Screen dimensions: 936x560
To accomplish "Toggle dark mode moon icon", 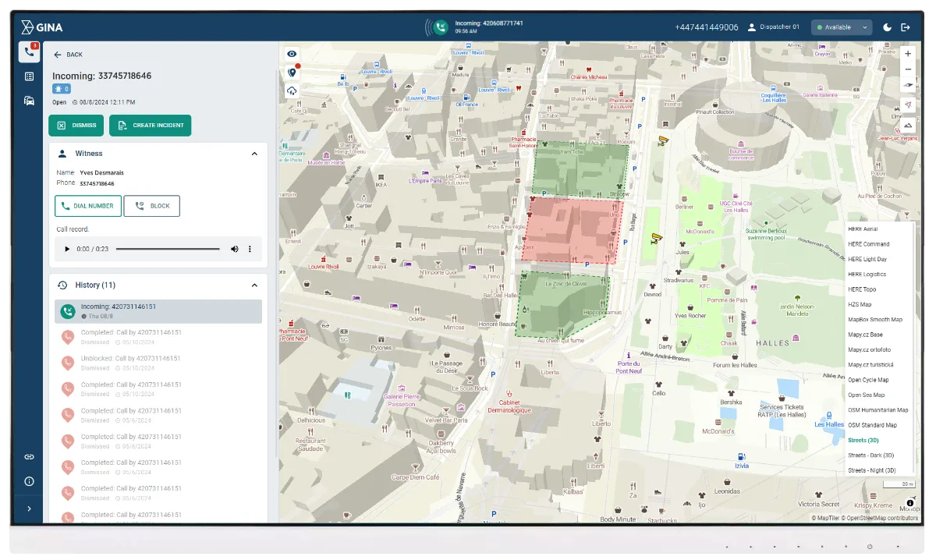I will click(888, 27).
